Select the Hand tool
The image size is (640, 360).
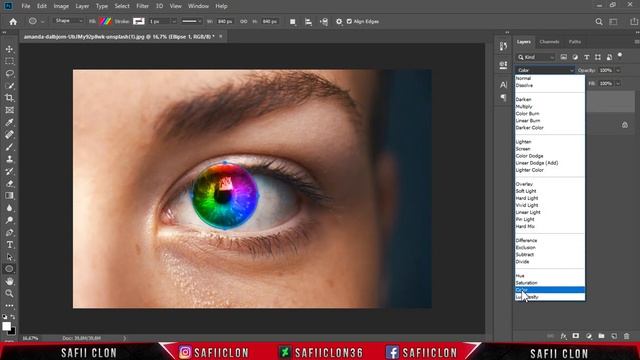pos(9,281)
